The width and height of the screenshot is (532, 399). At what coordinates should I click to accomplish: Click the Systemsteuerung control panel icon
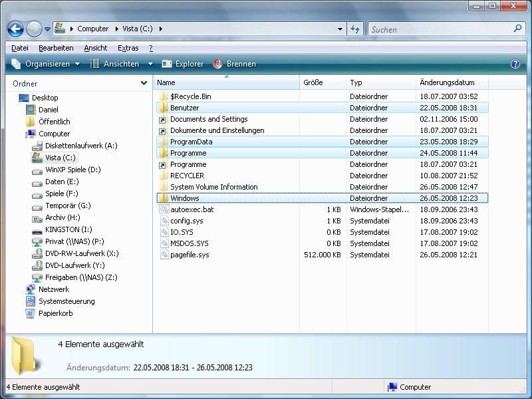31,301
